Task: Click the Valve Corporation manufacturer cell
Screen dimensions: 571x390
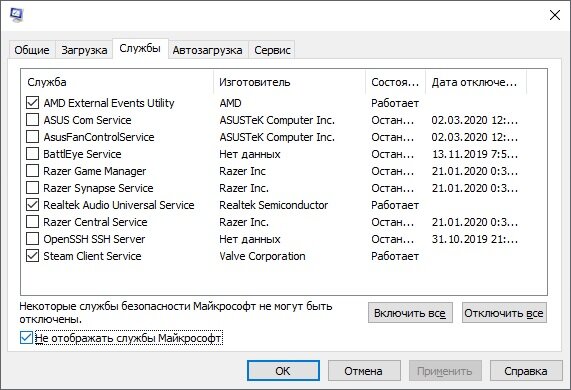Action: click(262, 256)
